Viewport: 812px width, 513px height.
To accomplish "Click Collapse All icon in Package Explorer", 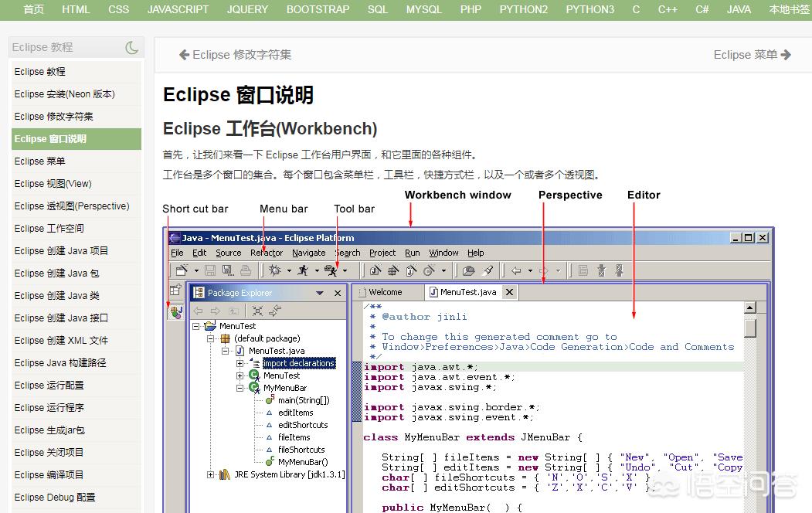I will click(x=257, y=311).
